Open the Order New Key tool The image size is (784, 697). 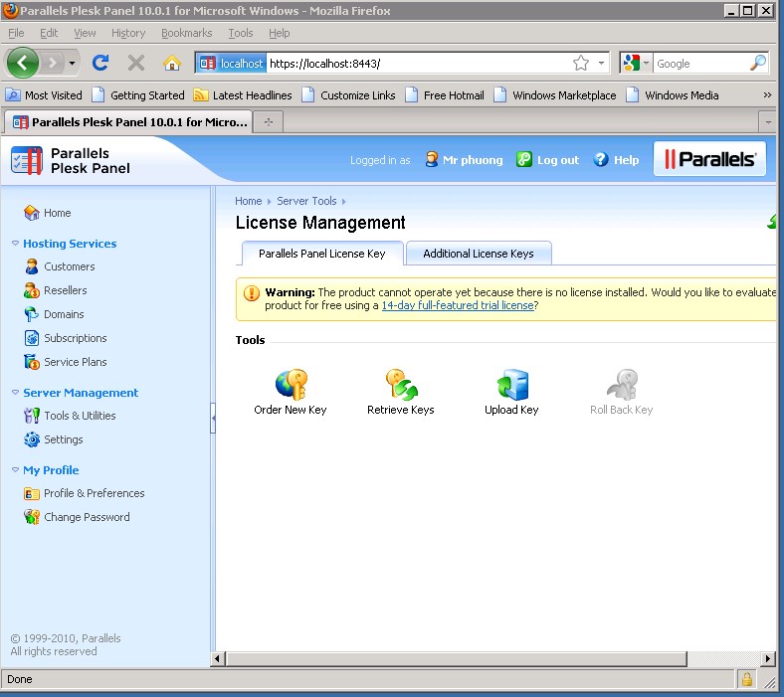click(291, 386)
